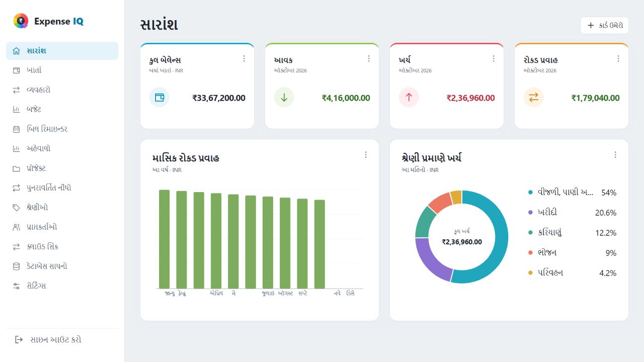Screen dimensions: 644x362
Task: Open ડેટાબેસ સાધનો database item
Action: coord(62,266)
